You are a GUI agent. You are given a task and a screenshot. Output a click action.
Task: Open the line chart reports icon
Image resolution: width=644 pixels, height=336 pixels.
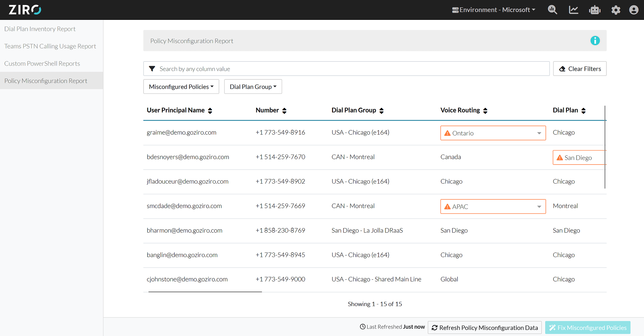pyautogui.click(x=573, y=10)
